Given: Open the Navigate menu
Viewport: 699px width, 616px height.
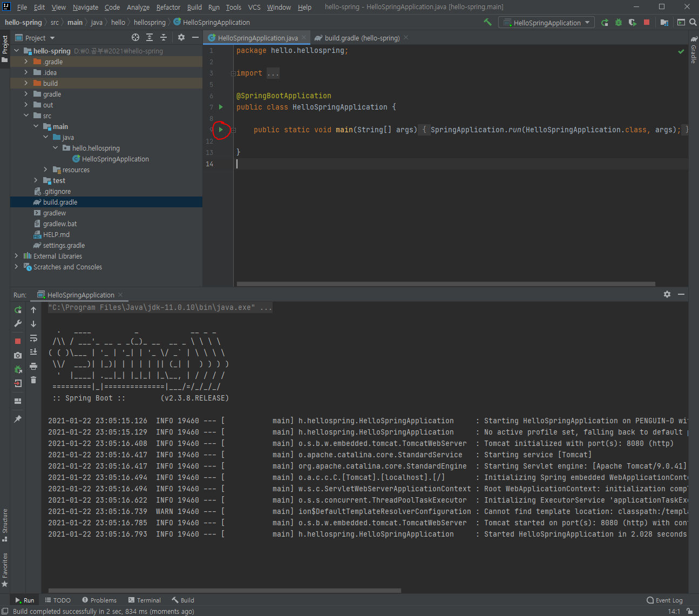Looking at the screenshot, I should [85, 7].
